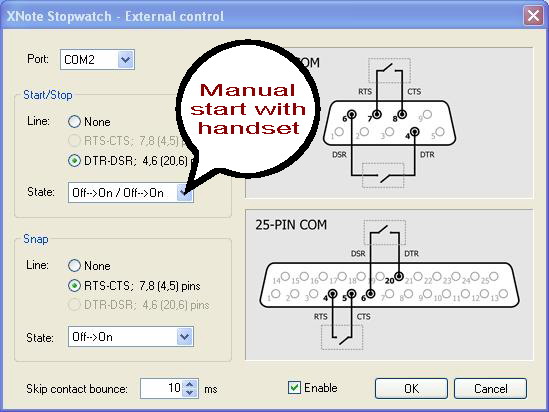The height and width of the screenshot is (412, 549).
Task: Click pin 6 DSR on 25-pin connector
Action: click(x=370, y=294)
